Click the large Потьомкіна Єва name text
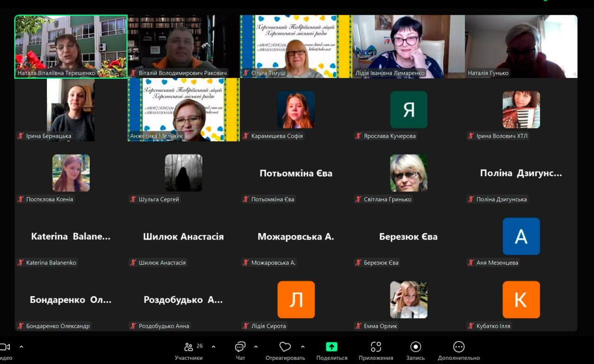594x364 pixels. pyautogui.click(x=296, y=173)
